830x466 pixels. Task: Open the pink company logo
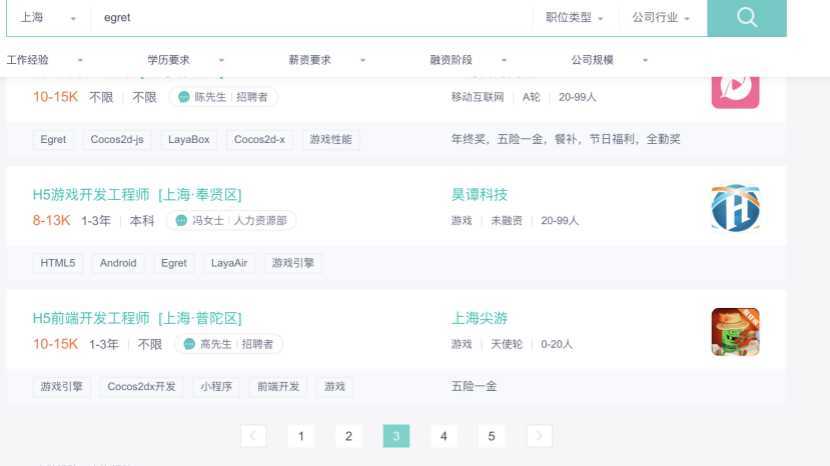[735, 92]
